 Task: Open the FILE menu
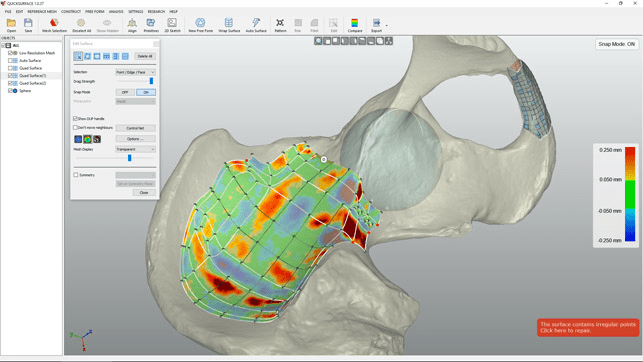point(8,11)
